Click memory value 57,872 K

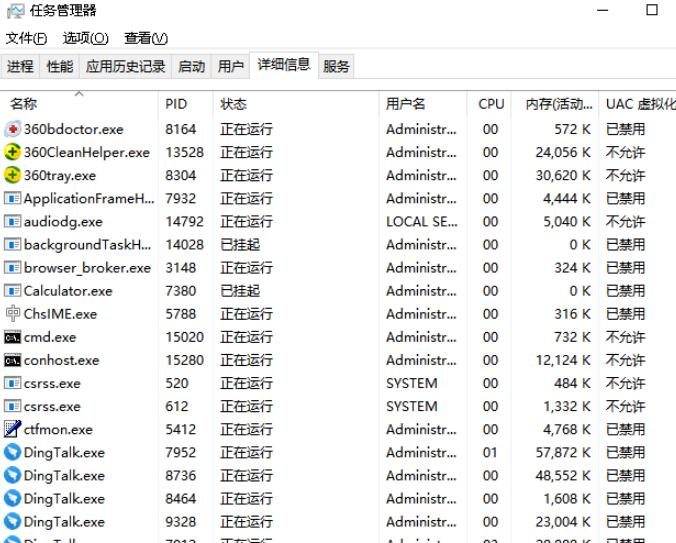click(x=563, y=452)
